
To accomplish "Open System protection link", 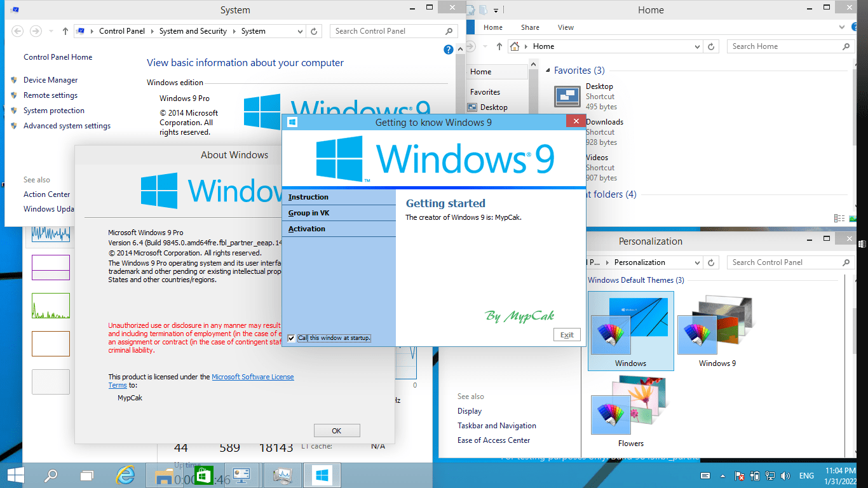I will [53, 111].
